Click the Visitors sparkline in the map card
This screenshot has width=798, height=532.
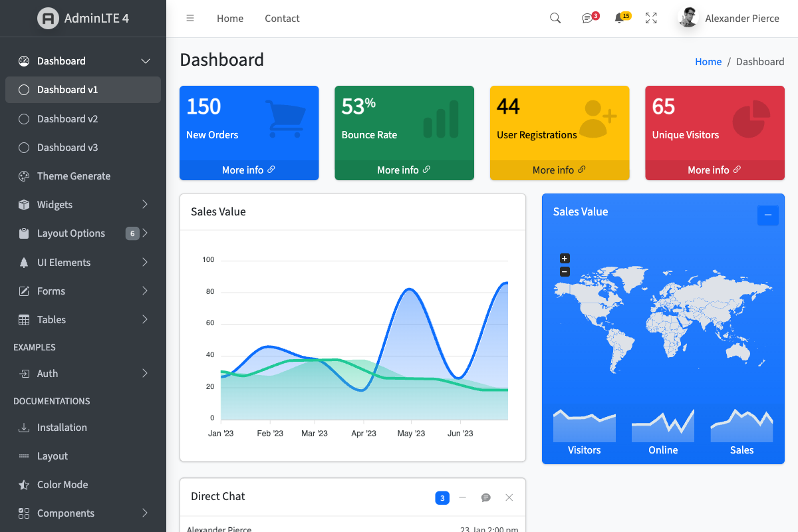tap(584, 426)
